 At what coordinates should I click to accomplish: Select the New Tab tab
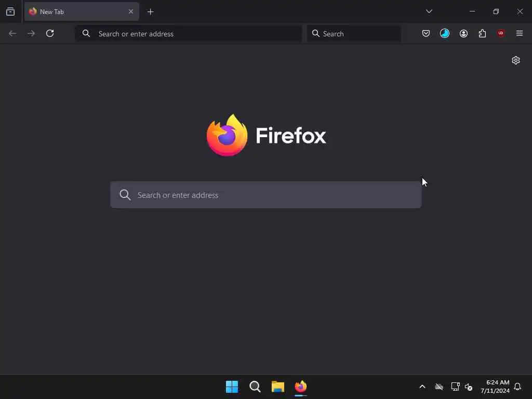82,12
